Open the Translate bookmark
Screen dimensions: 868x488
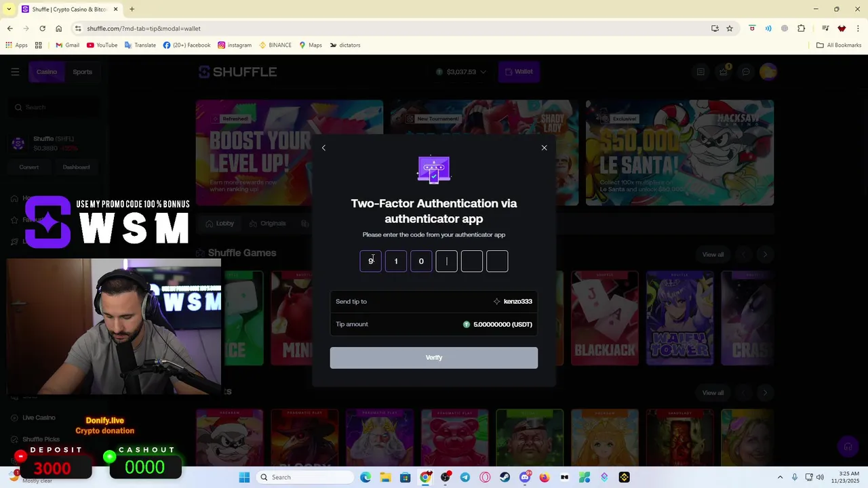click(x=140, y=45)
